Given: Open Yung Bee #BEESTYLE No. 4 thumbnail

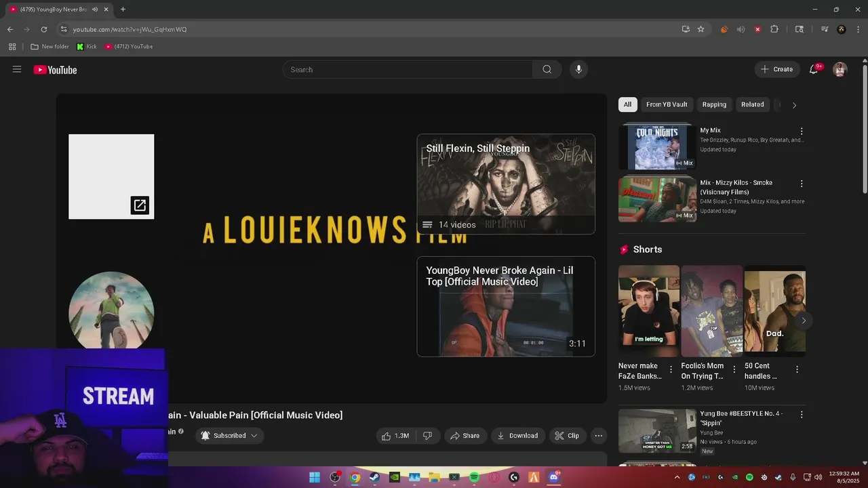Looking at the screenshot, I should [657, 430].
